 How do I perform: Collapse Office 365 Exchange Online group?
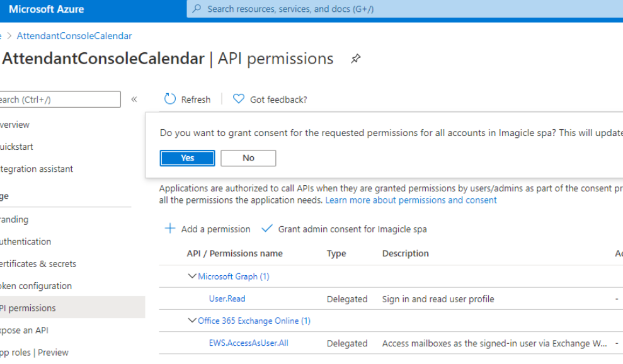(192, 321)
